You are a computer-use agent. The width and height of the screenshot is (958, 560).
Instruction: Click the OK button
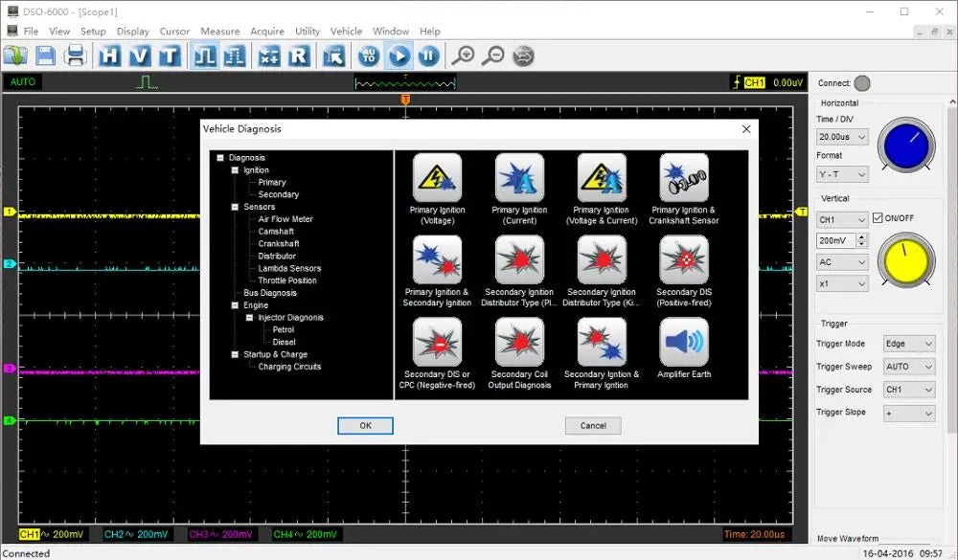365,426
